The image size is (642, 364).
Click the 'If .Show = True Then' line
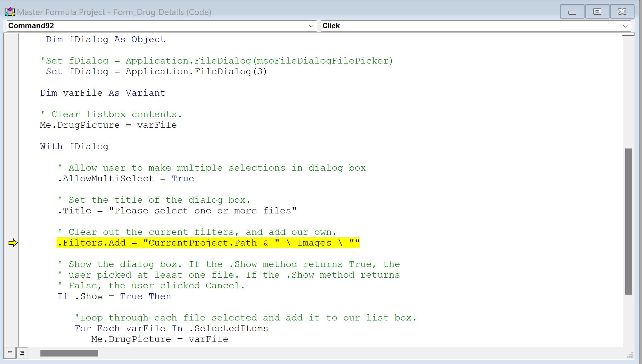pyautogui.click(x=114, y=297)
